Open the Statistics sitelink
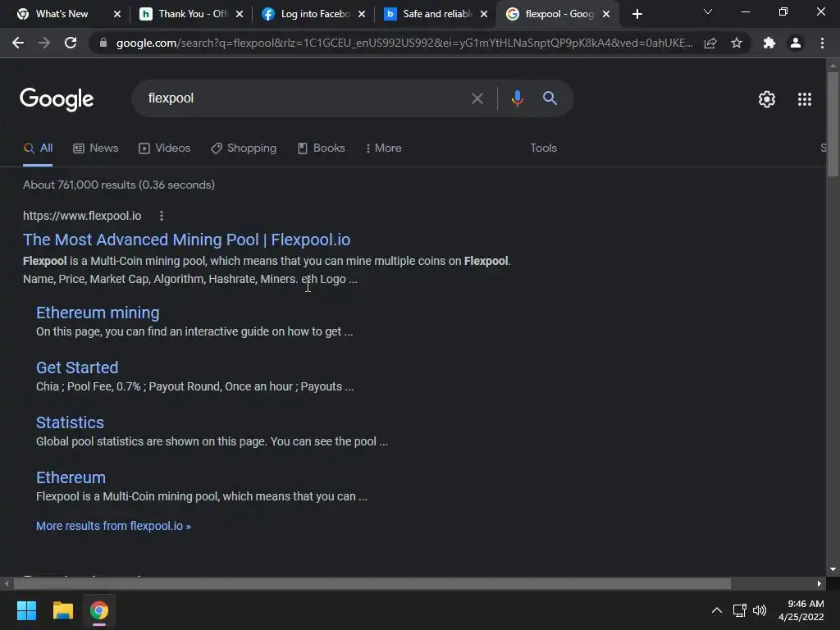 click(71, 422)
